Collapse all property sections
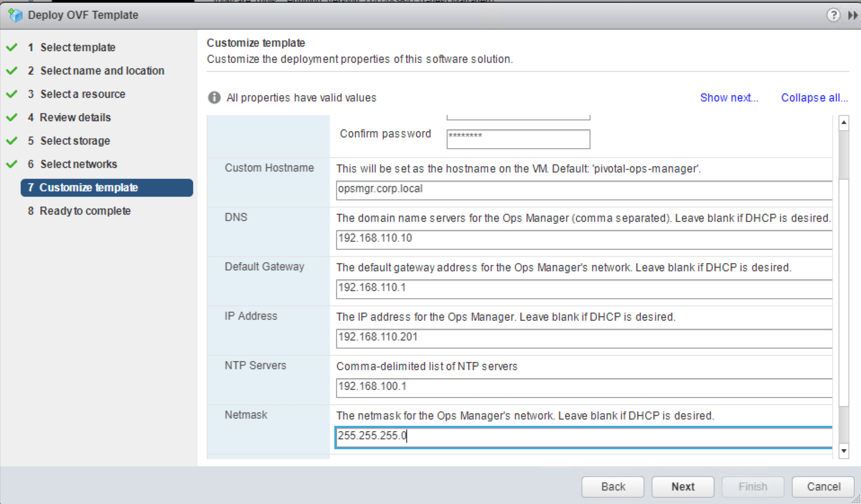This screenshot has height=504, width=861. tap(814, 97)
